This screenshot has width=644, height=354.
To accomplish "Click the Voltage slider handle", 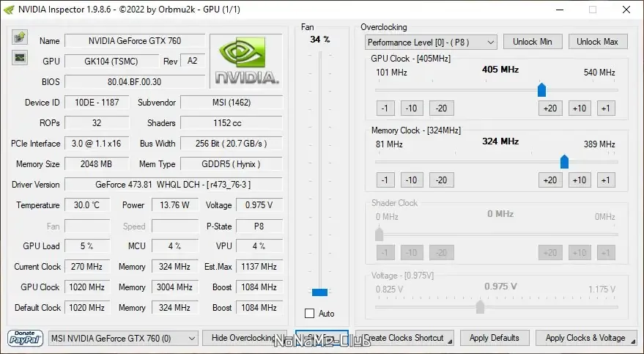I will click(x=480, y=307).
